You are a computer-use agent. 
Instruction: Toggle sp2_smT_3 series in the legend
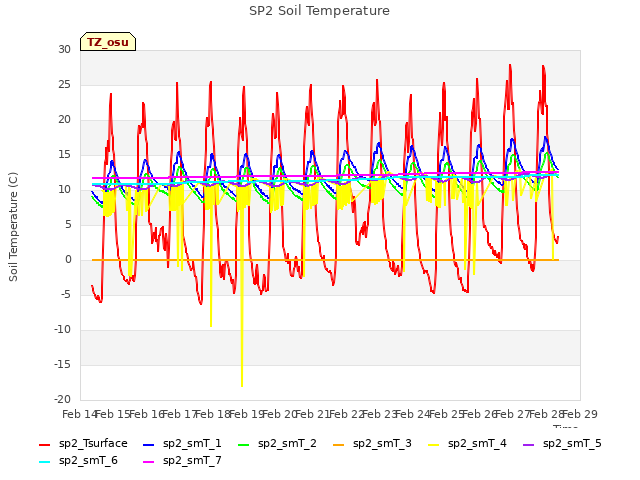pos(372,444)
